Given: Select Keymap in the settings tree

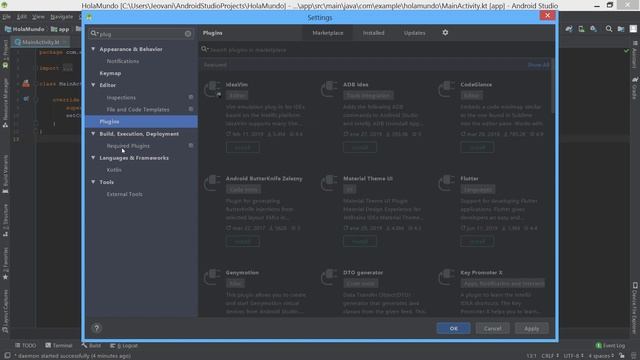Looking at the screenshot, I should (110, 73).
